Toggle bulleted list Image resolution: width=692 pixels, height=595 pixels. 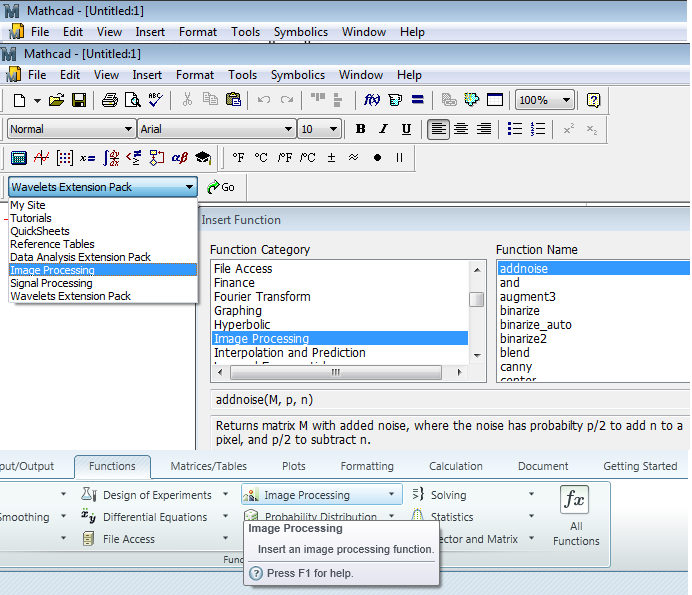pos(515,129)
